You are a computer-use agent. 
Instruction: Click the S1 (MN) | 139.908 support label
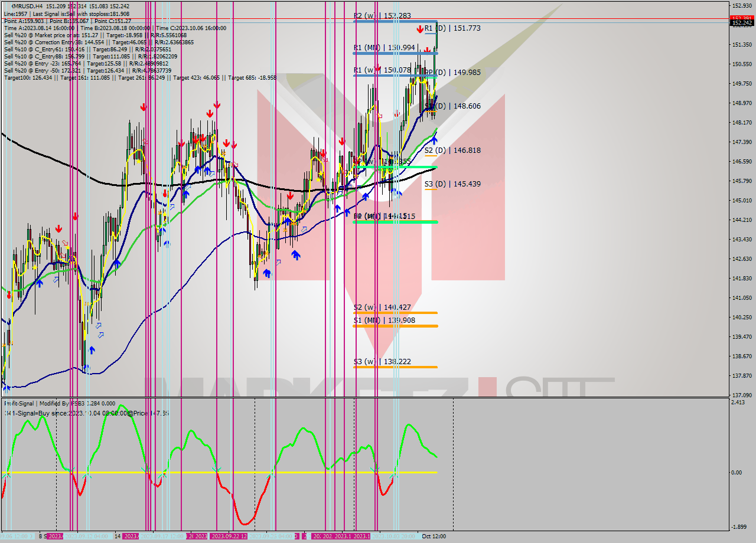(384, 320)
